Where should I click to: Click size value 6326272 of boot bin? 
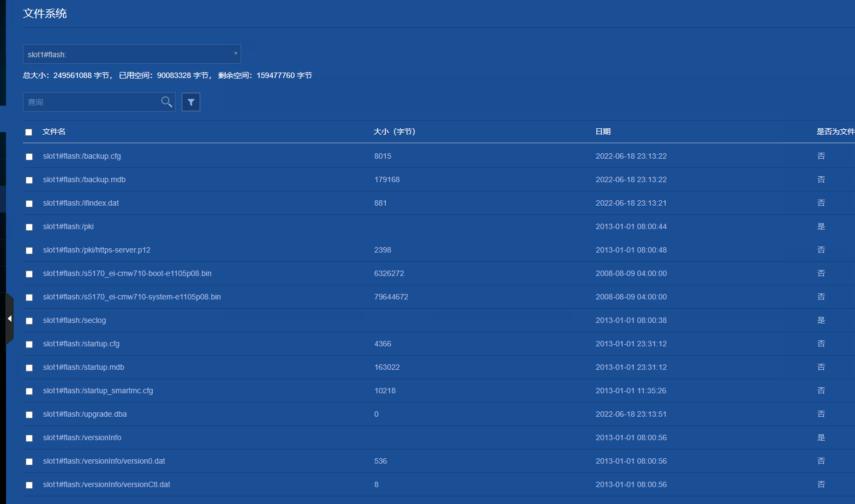(389, 273)
